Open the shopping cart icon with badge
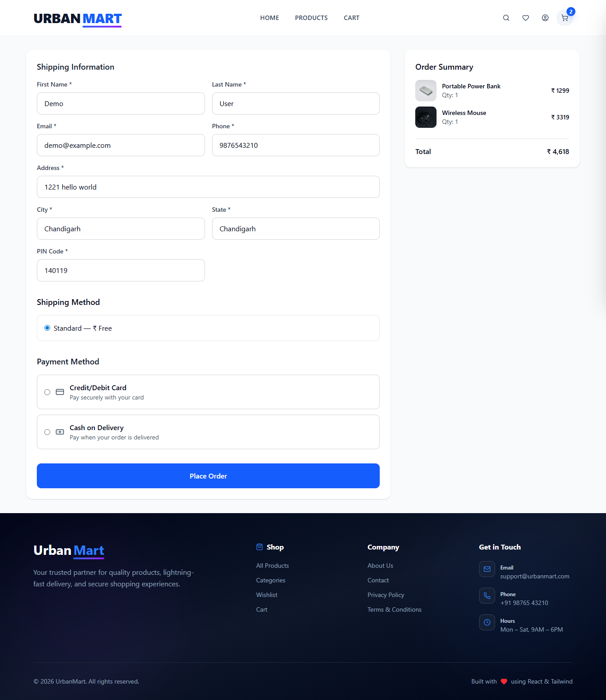Screen dimensions: 606x700 tap(565, 18)
